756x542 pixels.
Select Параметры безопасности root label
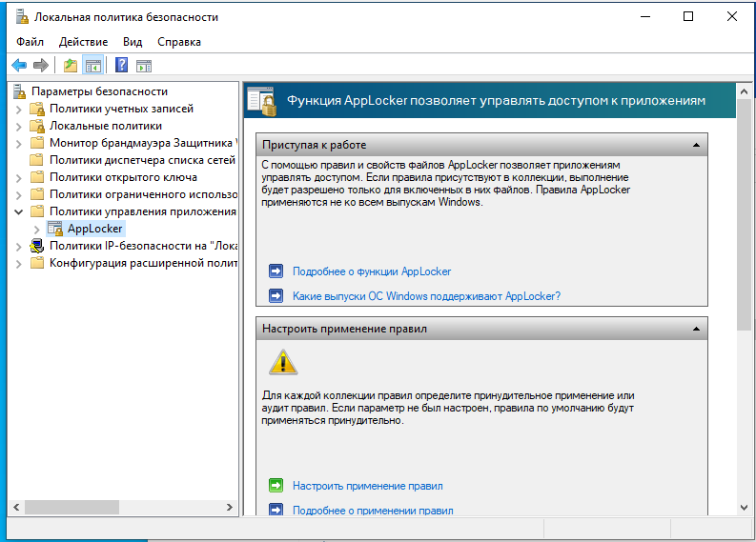[x=99, y=91]
